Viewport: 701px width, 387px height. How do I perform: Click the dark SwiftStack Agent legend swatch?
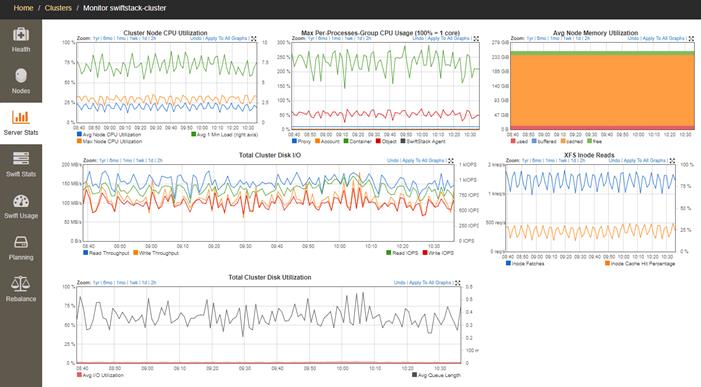tap(403, 141)
